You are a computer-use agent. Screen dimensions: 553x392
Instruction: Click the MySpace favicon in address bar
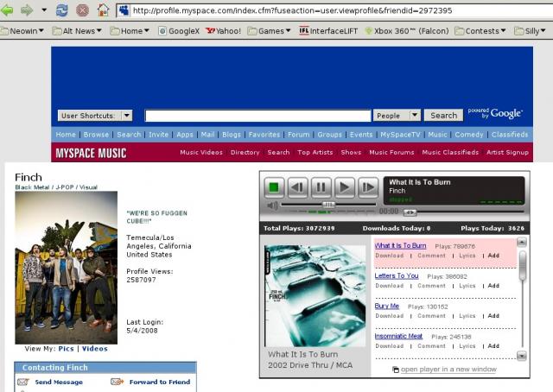pos(124,10)
